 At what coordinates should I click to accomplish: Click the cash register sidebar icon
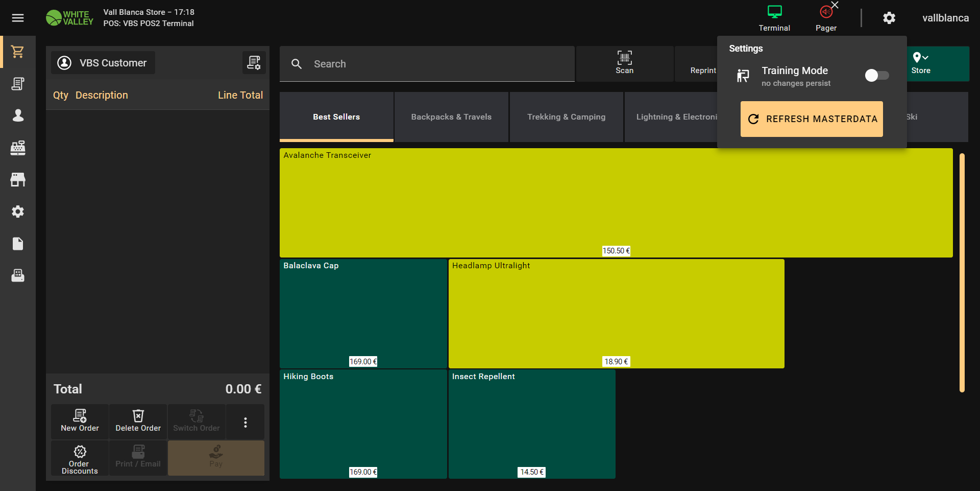(x=18, y=148)
